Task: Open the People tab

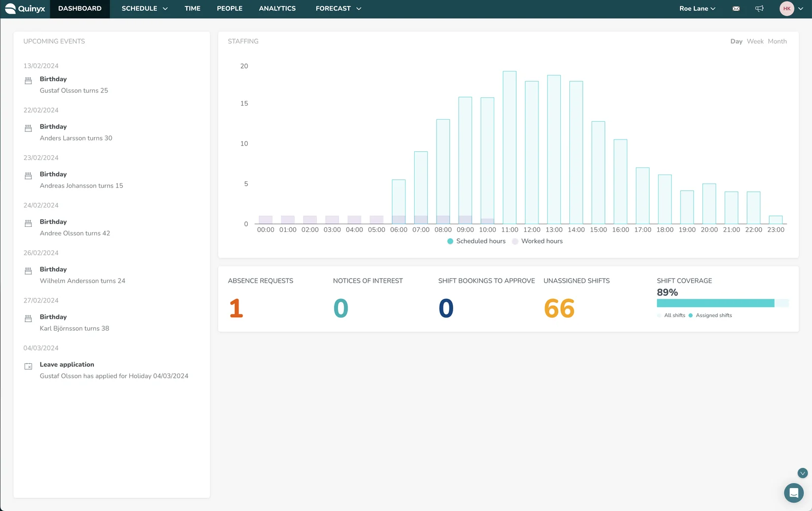Action: pos(229,9)
